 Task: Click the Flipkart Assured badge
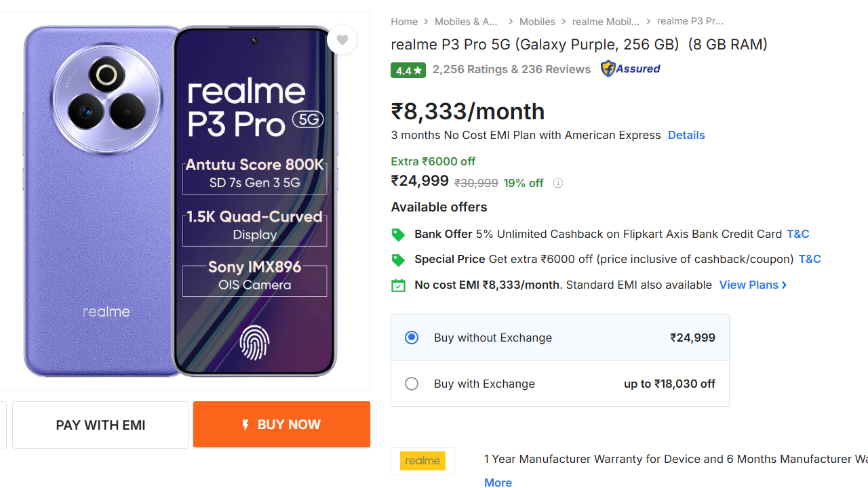pyautogui.click(x=630, y=68)
